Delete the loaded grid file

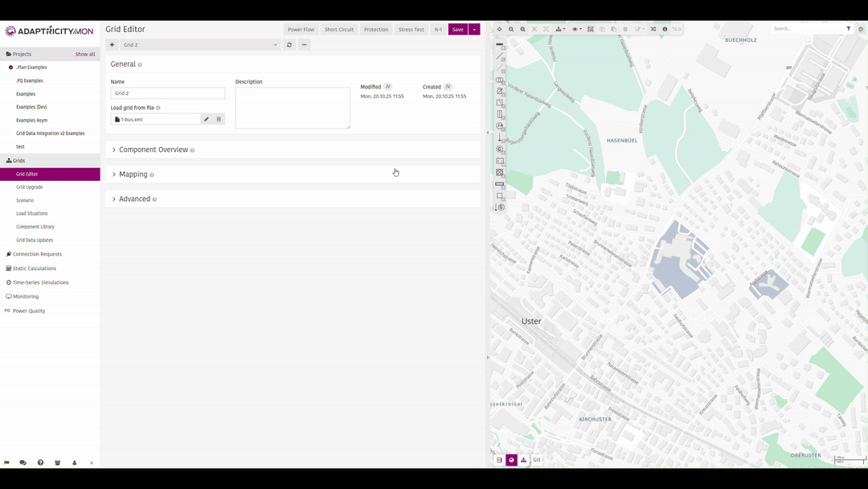pos(219,119)
